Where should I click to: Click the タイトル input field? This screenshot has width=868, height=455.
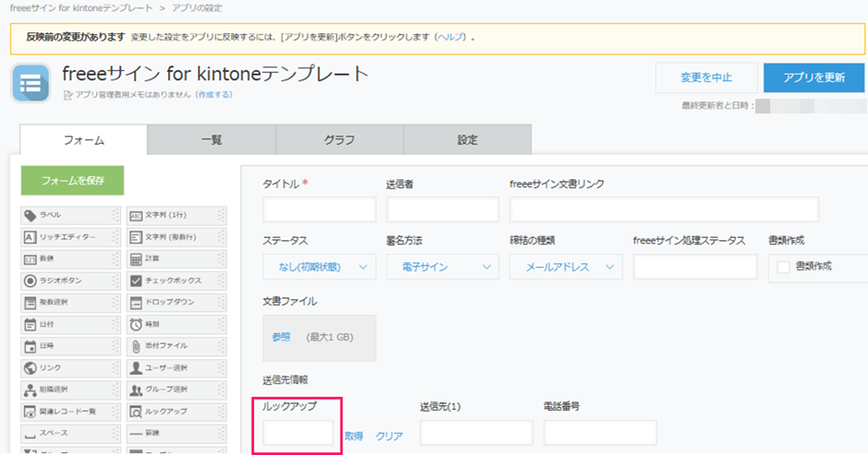tap(319, 210)
